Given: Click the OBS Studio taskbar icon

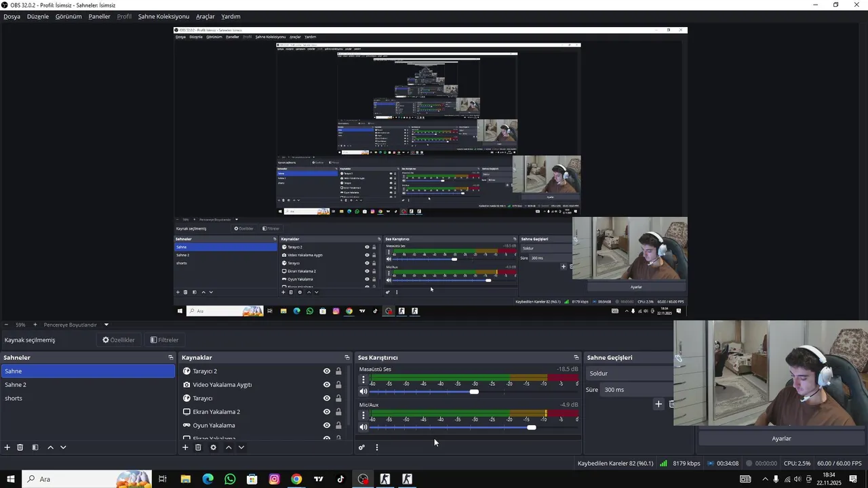Looking at the screenshot, I should (363, 479).
